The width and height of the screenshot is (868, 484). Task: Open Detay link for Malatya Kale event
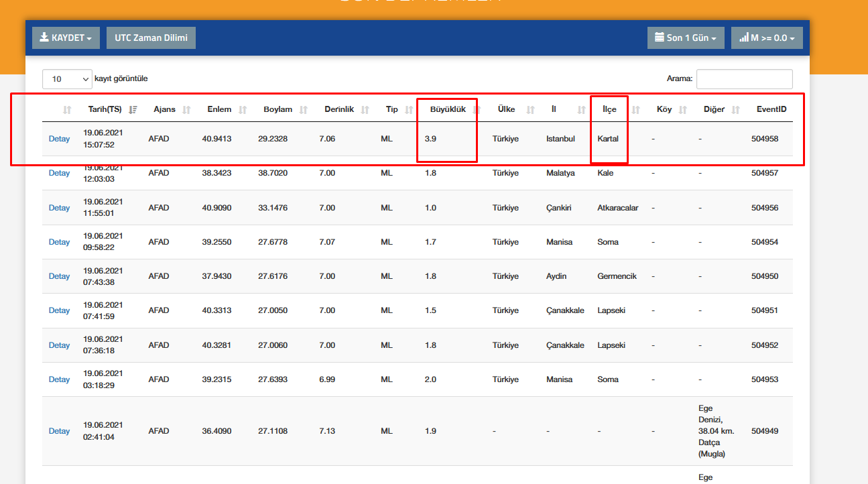click(59, 173)
